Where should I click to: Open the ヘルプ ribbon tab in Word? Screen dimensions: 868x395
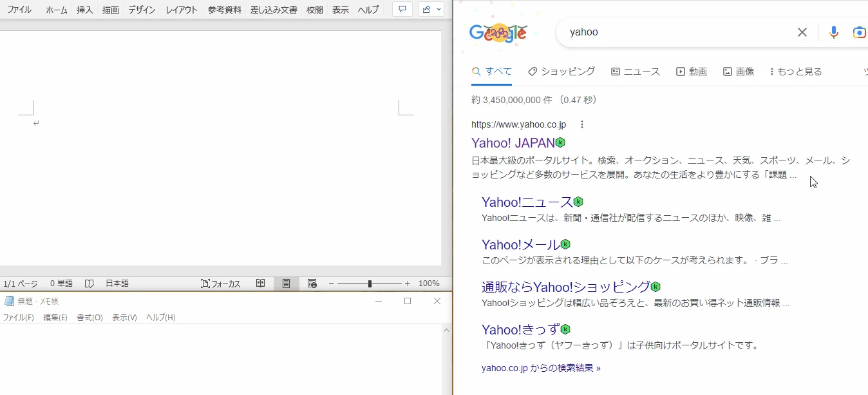(368, 10)
